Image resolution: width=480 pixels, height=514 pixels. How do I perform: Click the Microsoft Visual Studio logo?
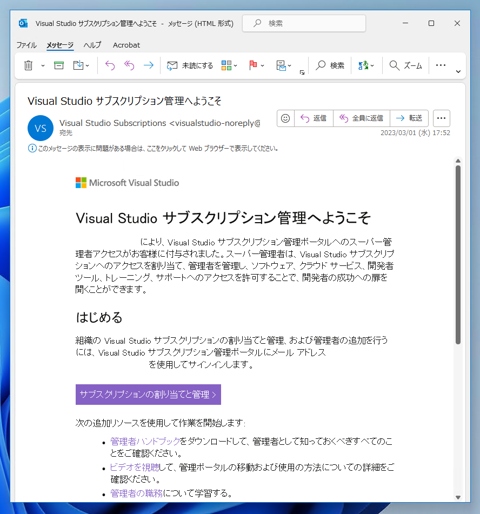tap(127, 183)
